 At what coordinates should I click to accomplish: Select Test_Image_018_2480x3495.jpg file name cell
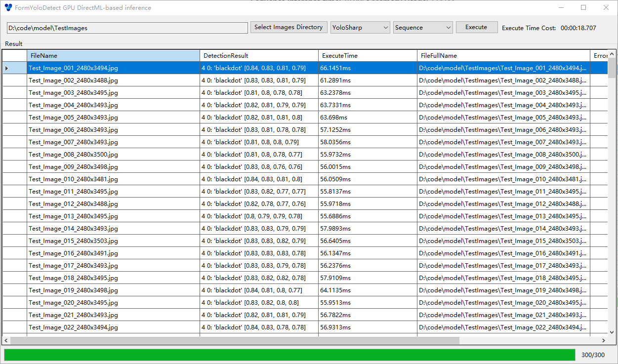113,278
